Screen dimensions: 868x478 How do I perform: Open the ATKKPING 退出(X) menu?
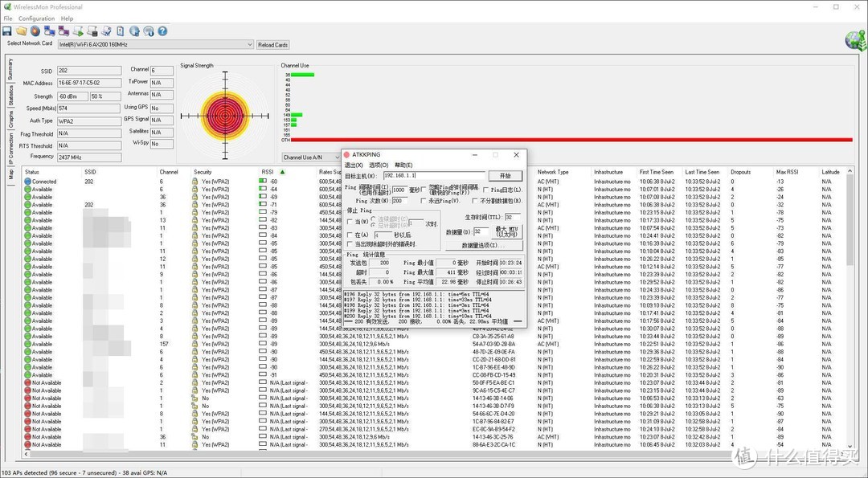pyautogui.click(x=354, y=165)
